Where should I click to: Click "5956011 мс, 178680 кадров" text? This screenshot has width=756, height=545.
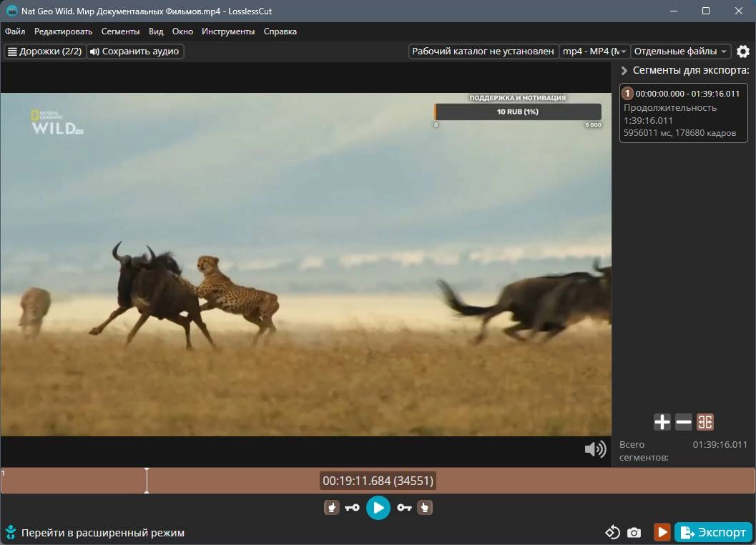coord(679,132)
